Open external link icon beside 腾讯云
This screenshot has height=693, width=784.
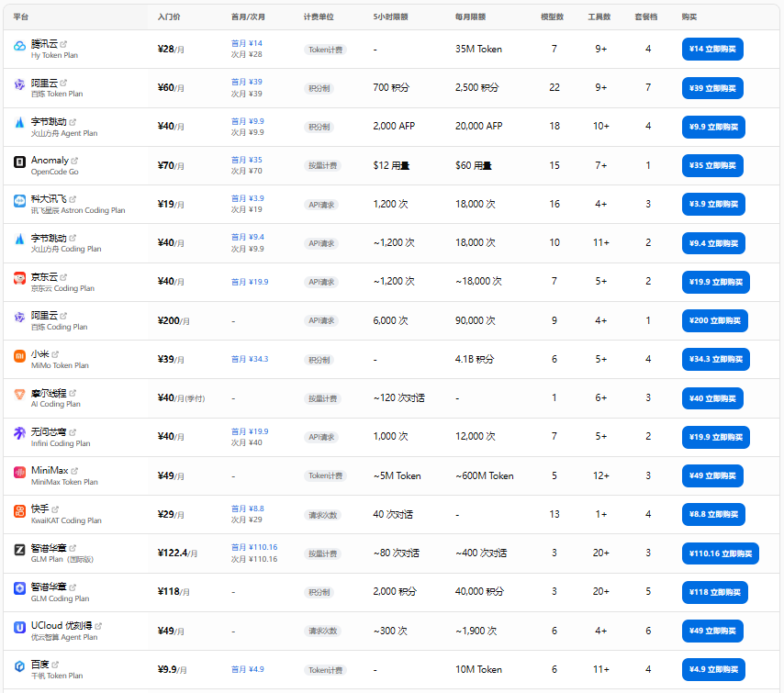[63, 44]
